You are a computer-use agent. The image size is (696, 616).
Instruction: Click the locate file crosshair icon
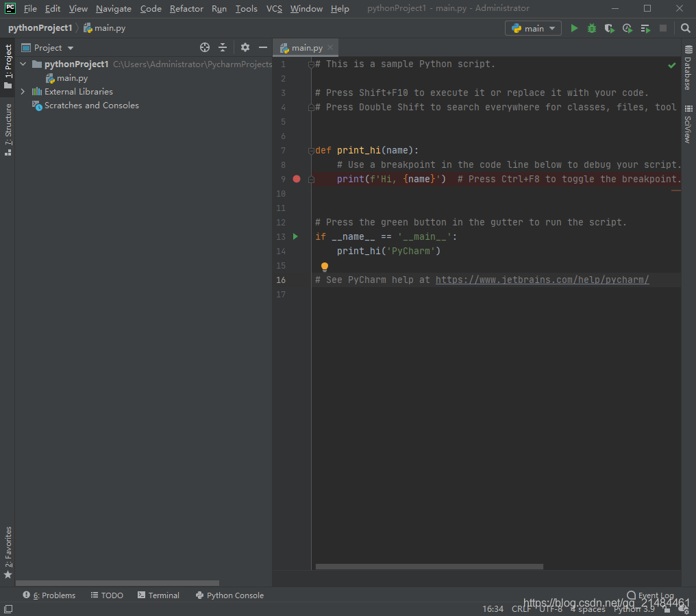[x=205, y=47]
